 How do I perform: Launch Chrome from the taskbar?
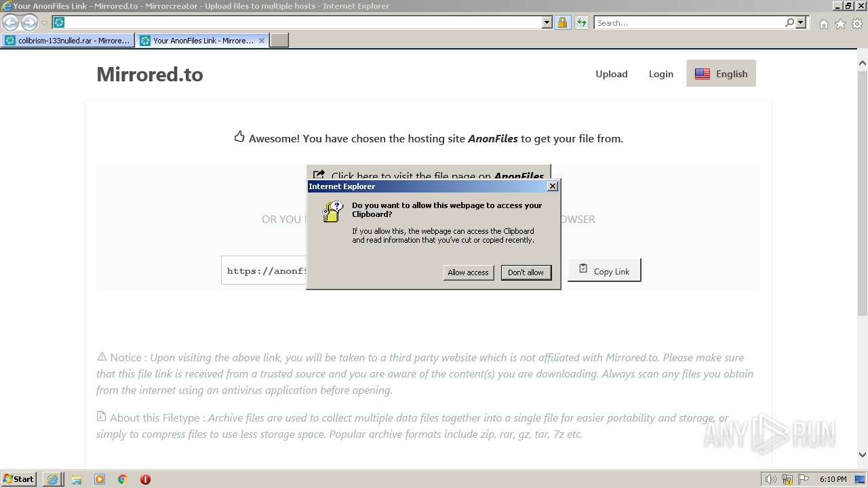pyautogui.click(x=123, y=479)
